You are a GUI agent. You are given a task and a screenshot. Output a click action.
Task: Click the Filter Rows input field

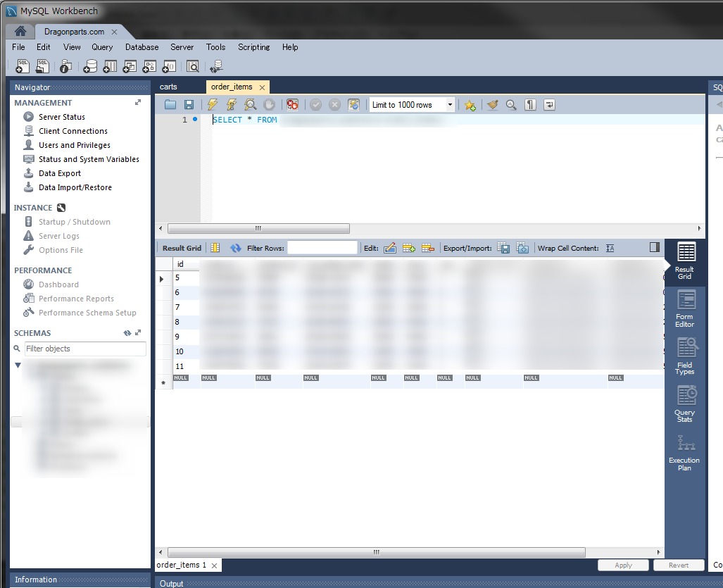tap(322, 248)
